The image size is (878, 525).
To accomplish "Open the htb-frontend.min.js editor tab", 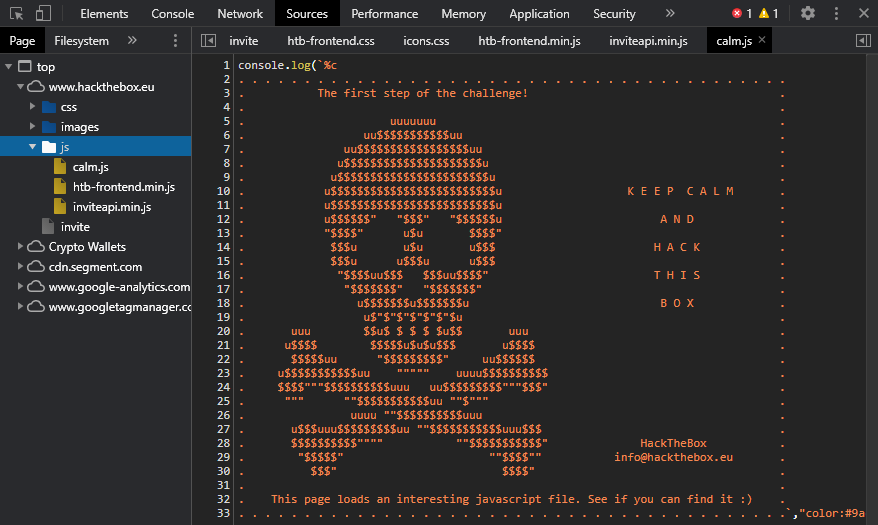I will click(529, 41).
